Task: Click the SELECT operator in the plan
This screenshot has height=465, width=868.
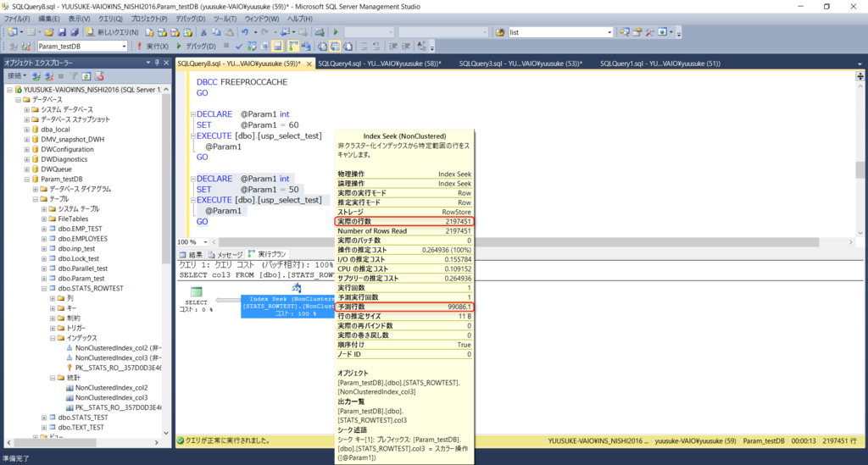Action: coord(196,299)
